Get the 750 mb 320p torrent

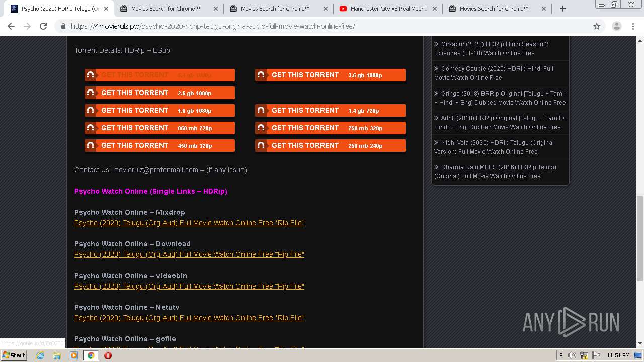click(330, 128)
